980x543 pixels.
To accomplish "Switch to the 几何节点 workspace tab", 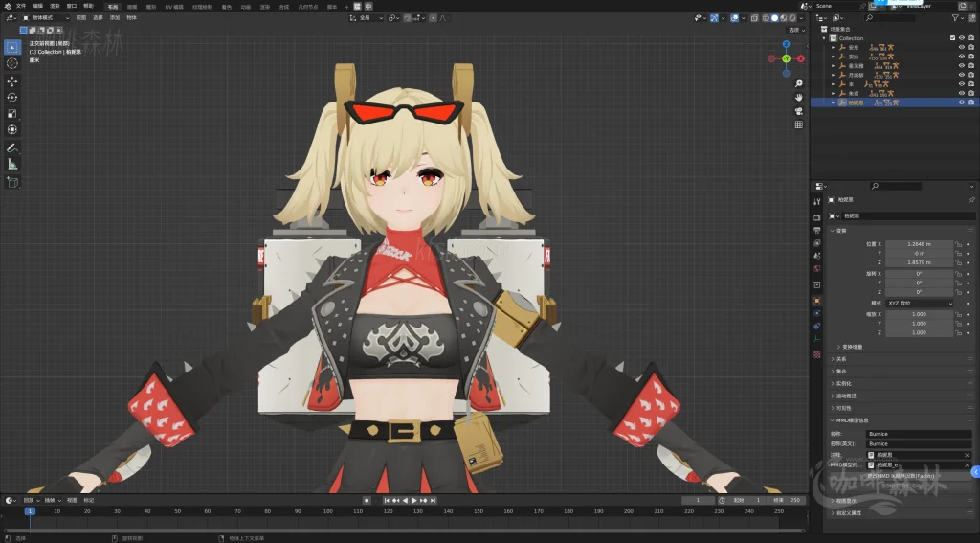I will 307,7.
